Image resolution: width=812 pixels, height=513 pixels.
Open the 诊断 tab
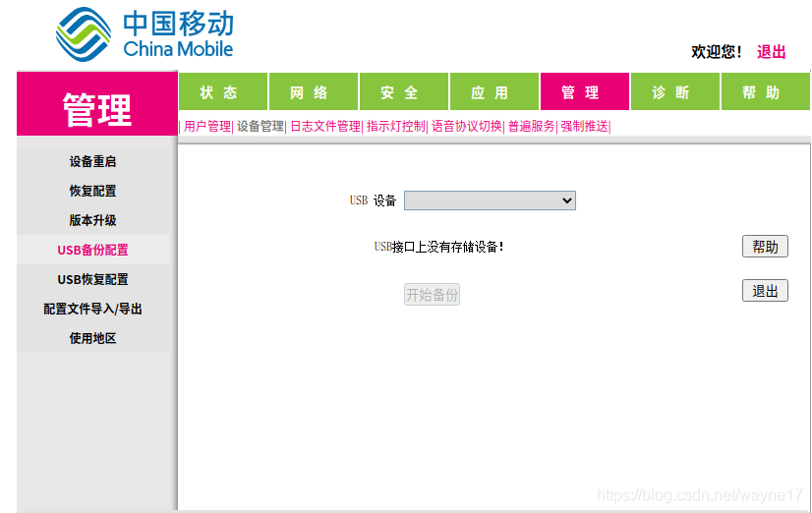click(674, 91)
